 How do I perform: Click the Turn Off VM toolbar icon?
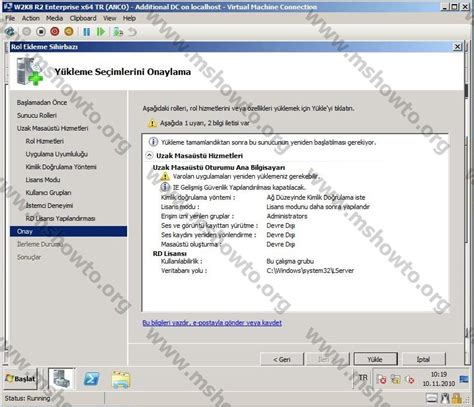pyautogui.click(x=41, y=32)
